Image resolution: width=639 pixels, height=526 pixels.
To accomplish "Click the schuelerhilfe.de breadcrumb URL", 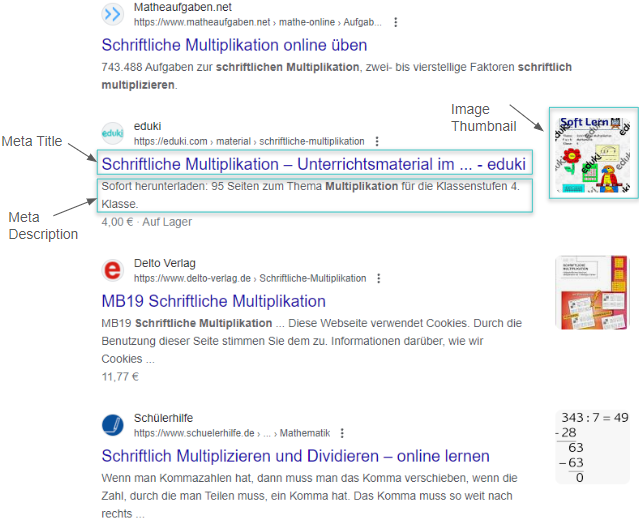I will point(232,433).
